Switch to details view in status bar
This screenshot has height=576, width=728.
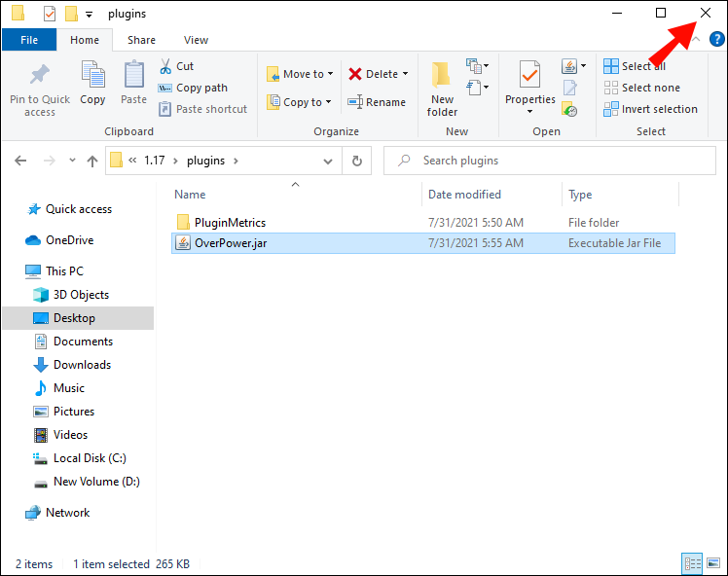(x=692, y=563)
